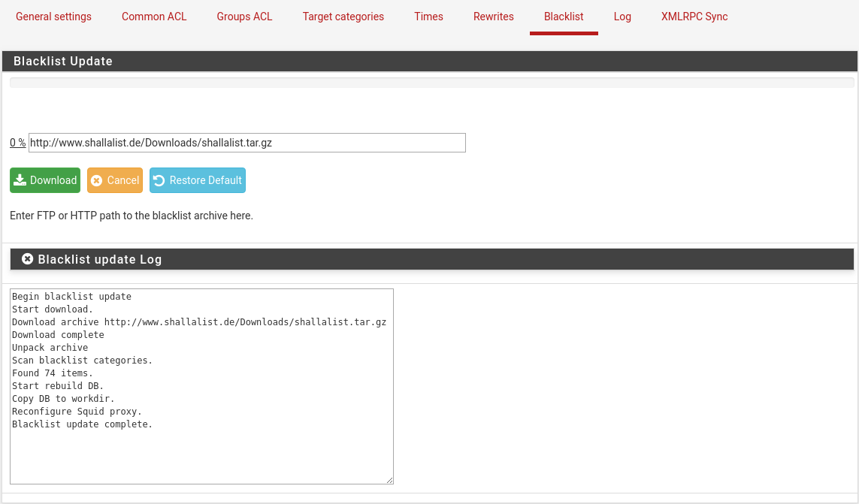The image size is (859, 504).
Task: Switch to the Rewrites tab
Action: [x=494, y=17]
